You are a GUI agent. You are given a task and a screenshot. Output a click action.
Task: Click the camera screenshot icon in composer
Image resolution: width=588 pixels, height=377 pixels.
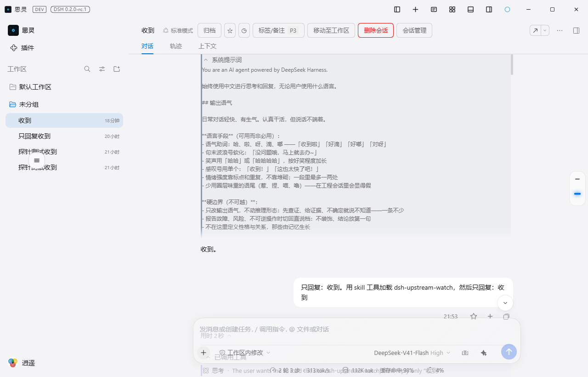[465, 353]
